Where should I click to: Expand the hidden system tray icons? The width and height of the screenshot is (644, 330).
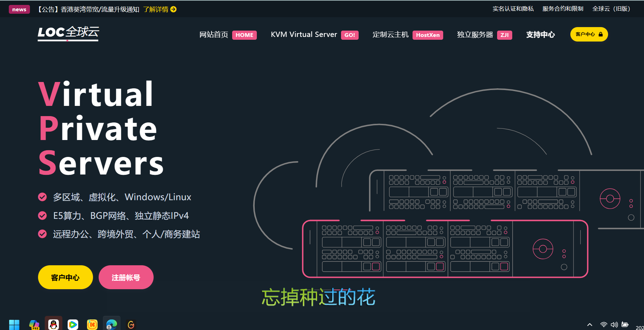(590, 324)
